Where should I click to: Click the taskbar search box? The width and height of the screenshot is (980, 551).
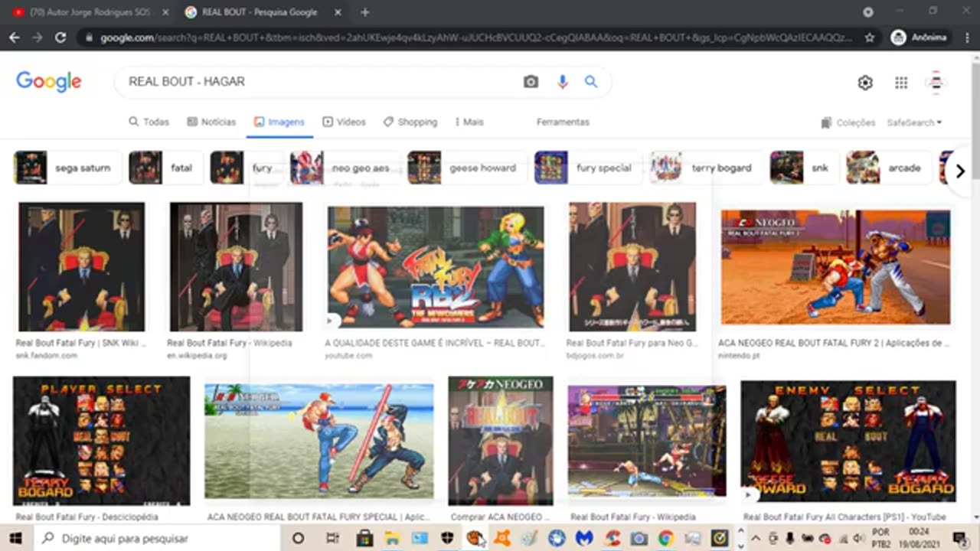click(x=158, y=538)
